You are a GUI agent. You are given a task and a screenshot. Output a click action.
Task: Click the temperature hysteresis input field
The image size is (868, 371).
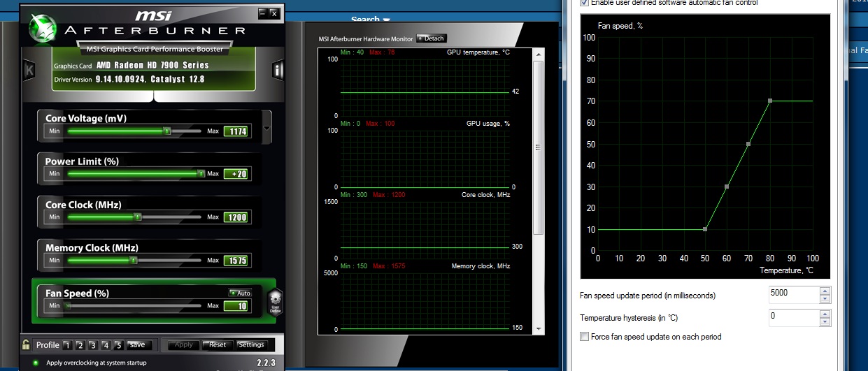794,318
